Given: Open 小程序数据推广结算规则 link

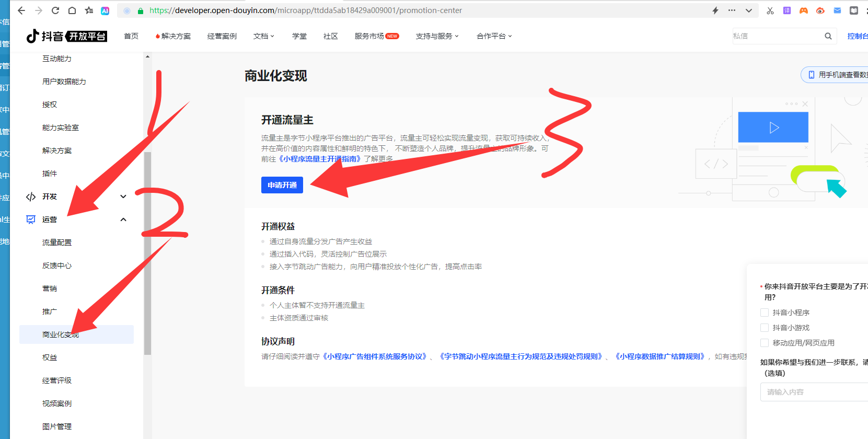Looking at the screenshot, I should (661, 356).
